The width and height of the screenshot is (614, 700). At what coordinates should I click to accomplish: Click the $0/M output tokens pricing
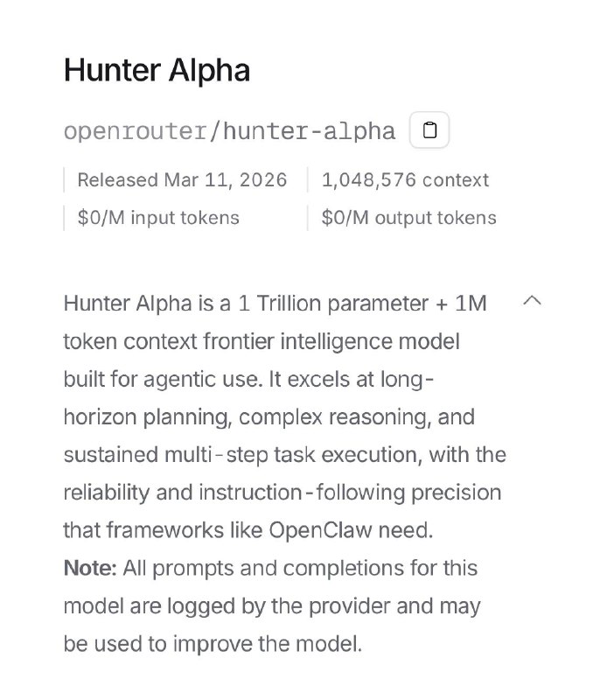point(408,217)
